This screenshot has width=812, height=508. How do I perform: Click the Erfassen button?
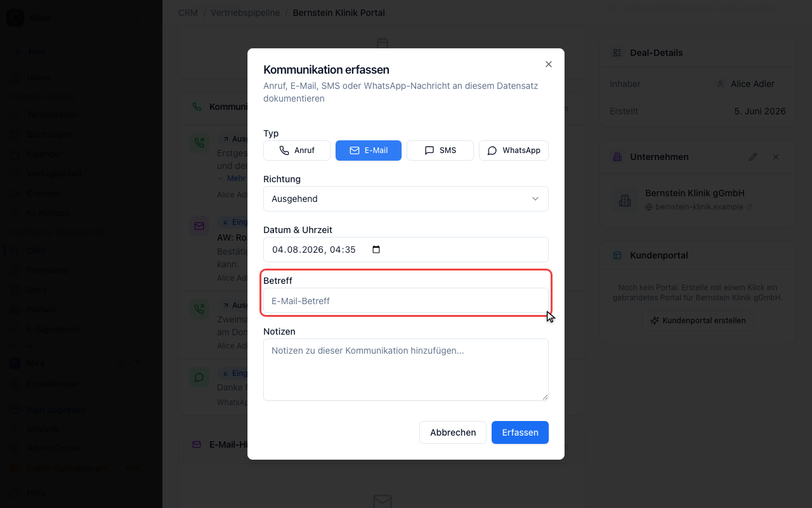(x=520, y=432)
